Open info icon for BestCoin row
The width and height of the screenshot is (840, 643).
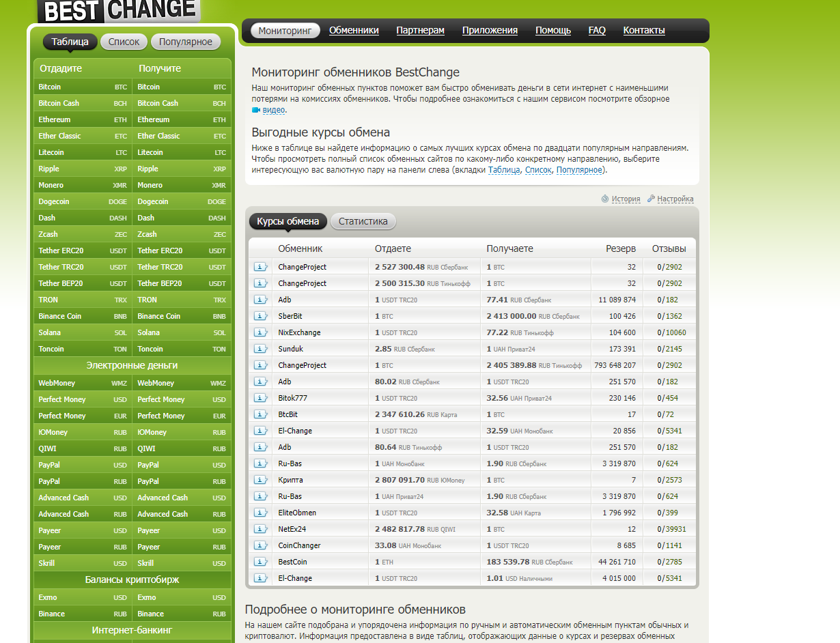(260, 562)
